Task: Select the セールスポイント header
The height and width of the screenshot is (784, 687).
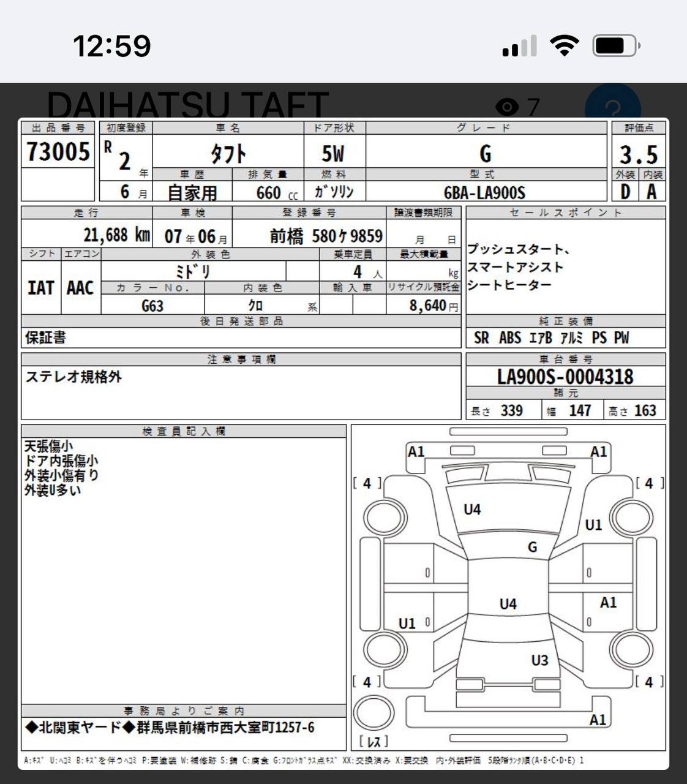Action: (x=566, y=213)
